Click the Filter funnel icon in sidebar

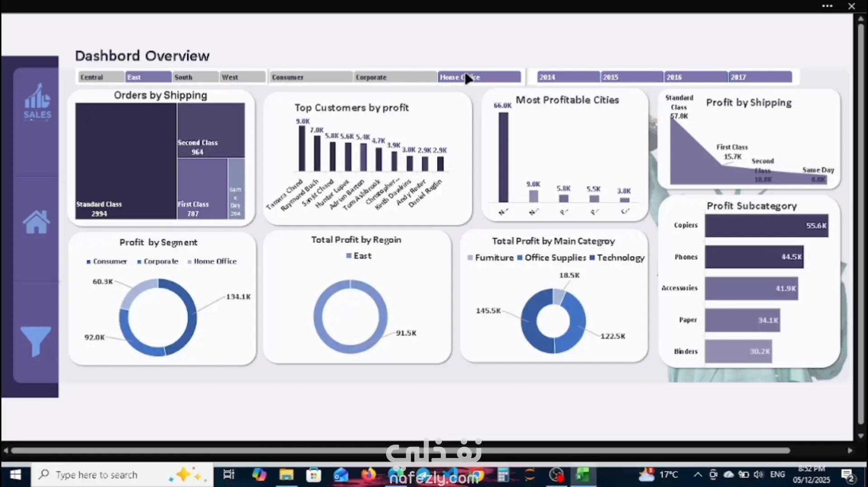pyautogui.click(x=36, y=342)
